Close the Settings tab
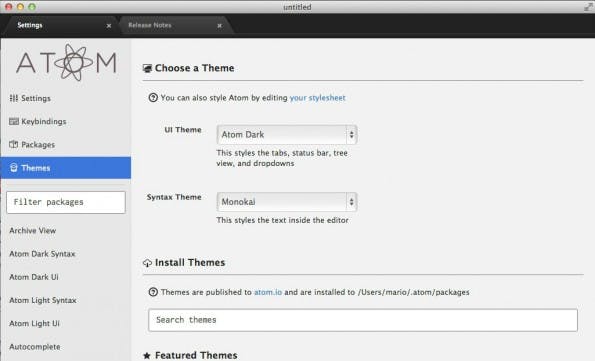The width and height of the screenshot is (595, 361). tap(109, 25)
